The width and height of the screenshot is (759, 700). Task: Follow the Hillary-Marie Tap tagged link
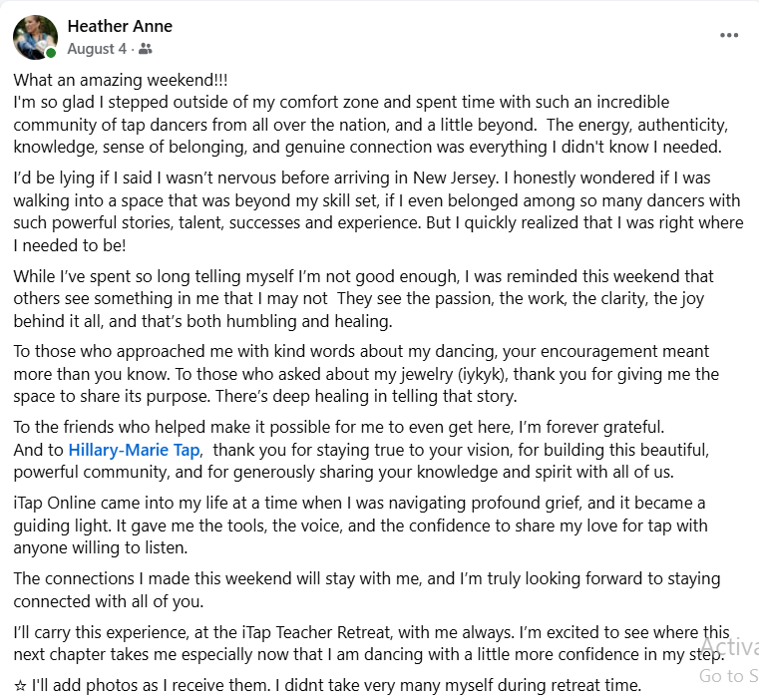pyautogui.click(x=134, y=451)
